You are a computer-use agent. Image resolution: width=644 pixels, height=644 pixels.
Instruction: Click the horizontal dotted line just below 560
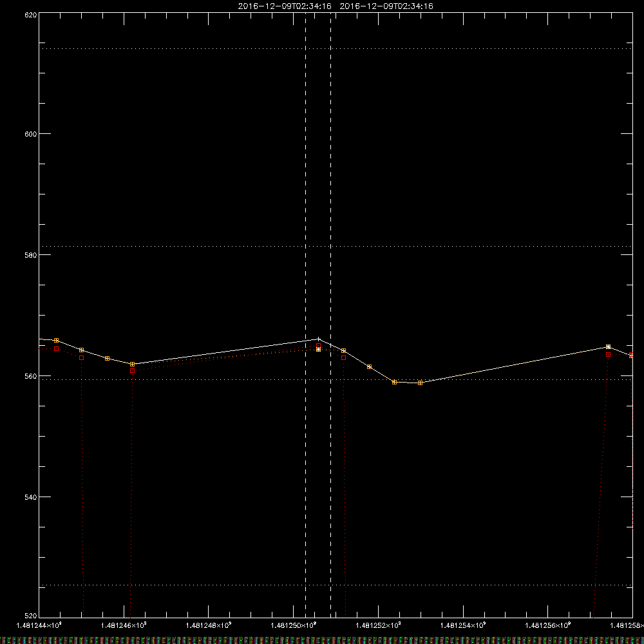[336, 379]
